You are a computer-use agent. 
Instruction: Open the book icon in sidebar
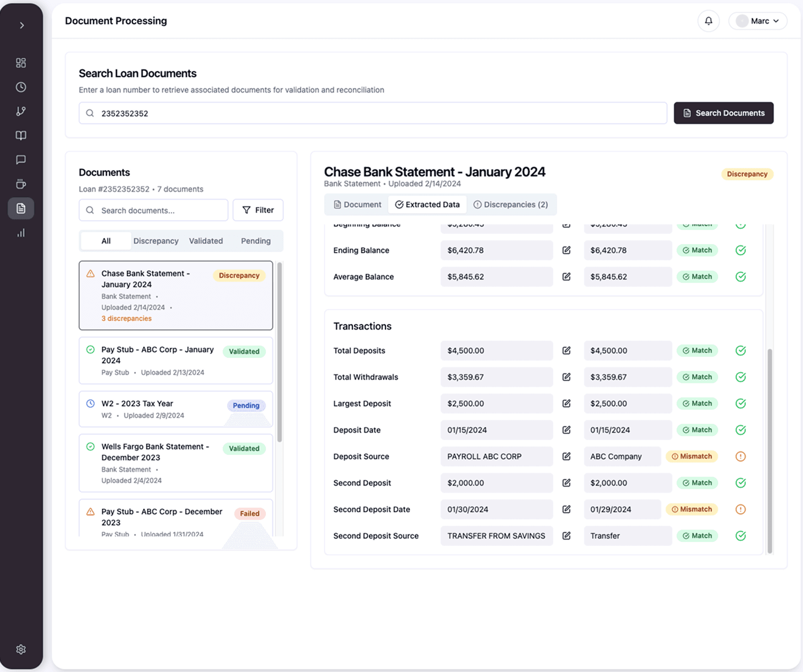click(21, 136)
